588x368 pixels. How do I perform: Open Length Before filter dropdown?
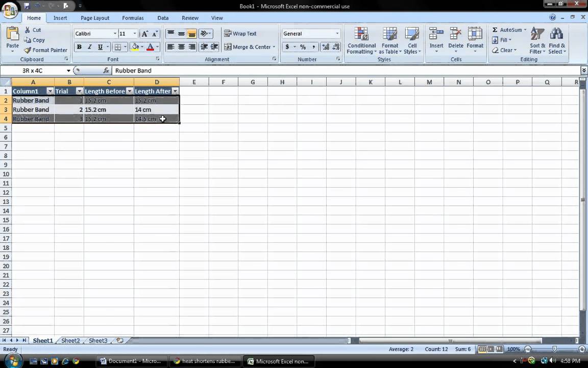129,91
